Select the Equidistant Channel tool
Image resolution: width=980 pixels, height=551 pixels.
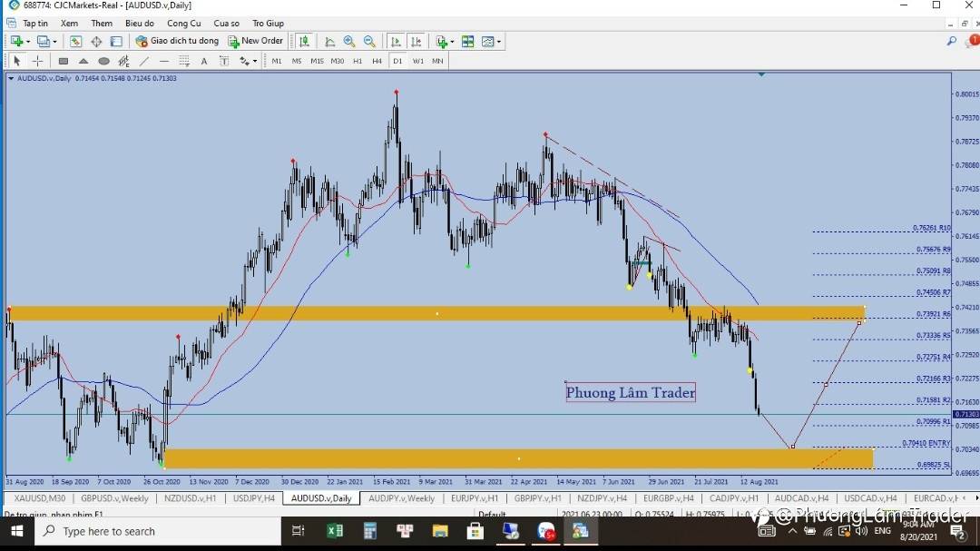point(123,61)
